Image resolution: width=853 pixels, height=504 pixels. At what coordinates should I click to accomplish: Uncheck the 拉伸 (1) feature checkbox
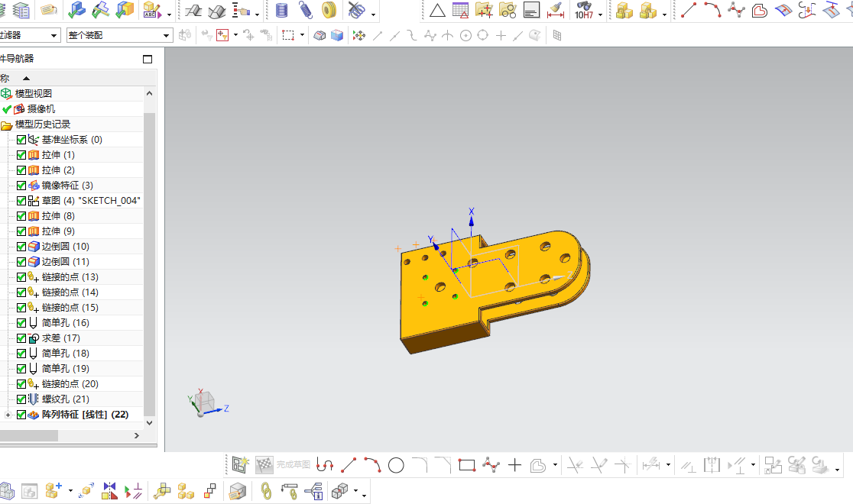21,155
